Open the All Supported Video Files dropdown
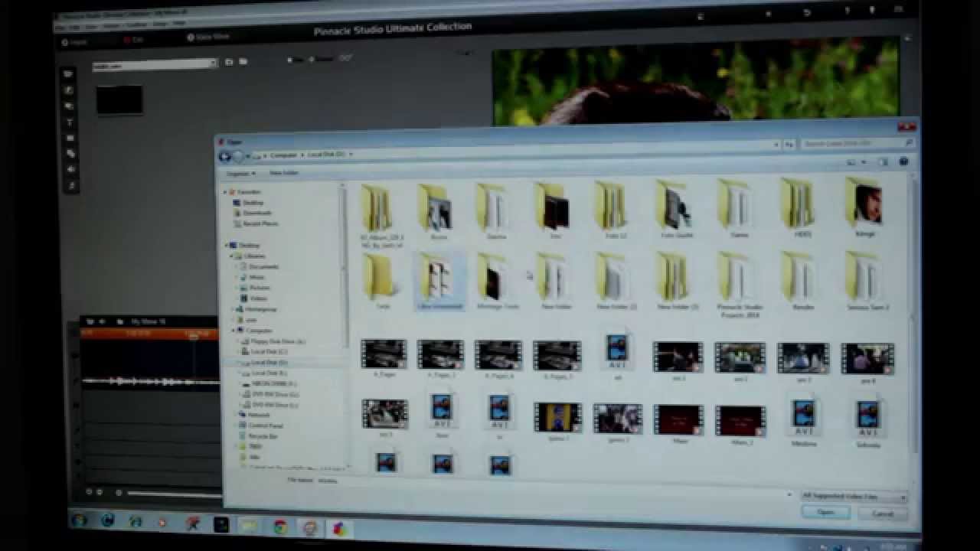Screen dimensions: 980x551 click(854, 497)
